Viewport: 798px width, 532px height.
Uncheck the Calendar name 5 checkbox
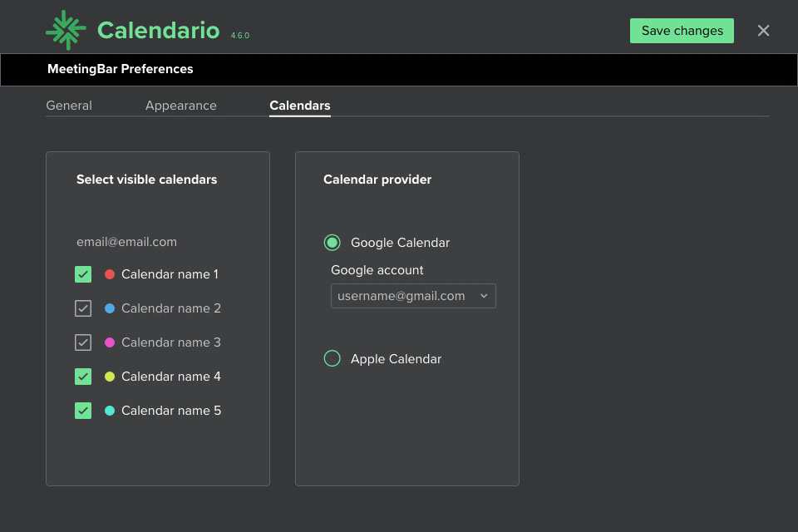point(83,411)
